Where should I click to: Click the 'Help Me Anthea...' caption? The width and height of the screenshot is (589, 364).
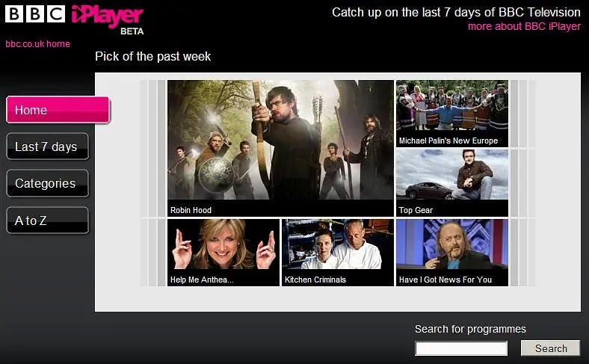(x=202, y=280)
